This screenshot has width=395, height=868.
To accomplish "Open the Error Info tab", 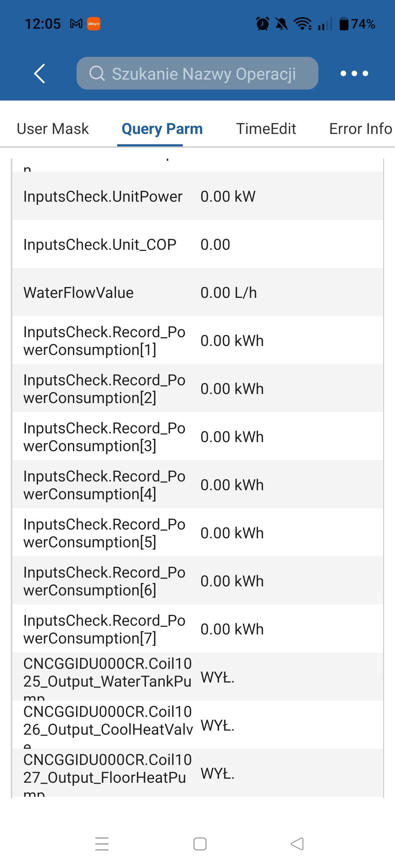I will [360, 129].
